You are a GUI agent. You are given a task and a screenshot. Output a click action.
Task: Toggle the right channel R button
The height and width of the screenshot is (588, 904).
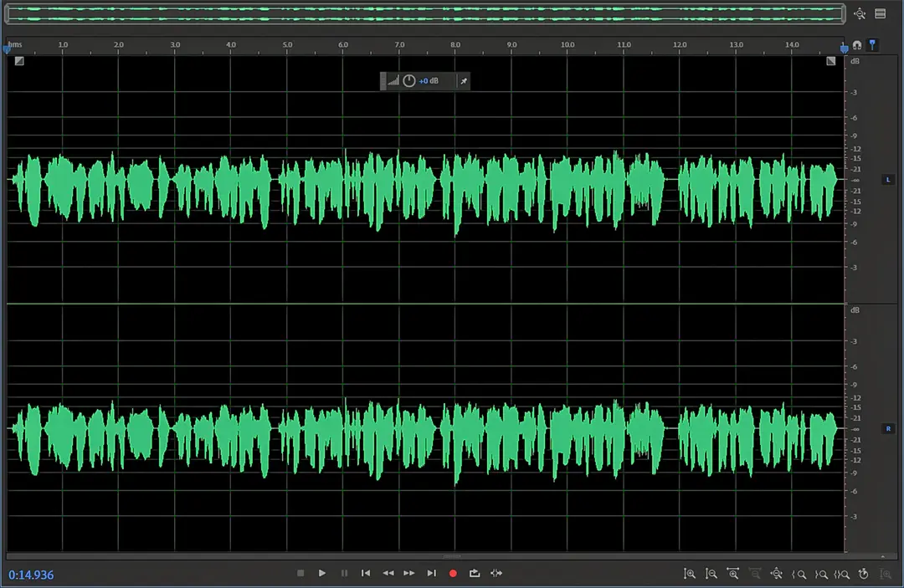pyautogui.click(x=888, y=428)
